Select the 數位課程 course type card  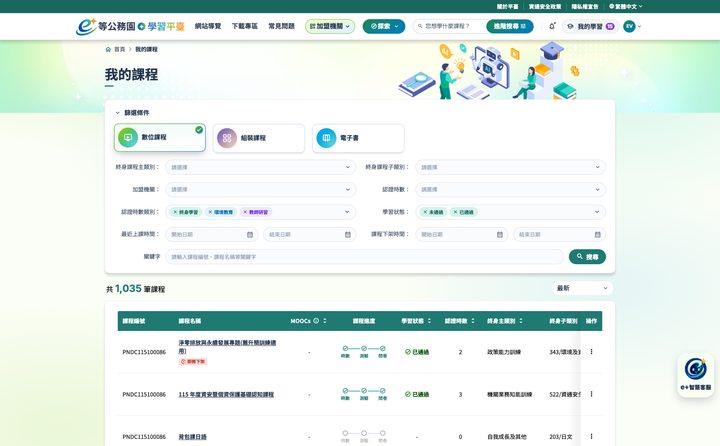[x=160, y=137]
